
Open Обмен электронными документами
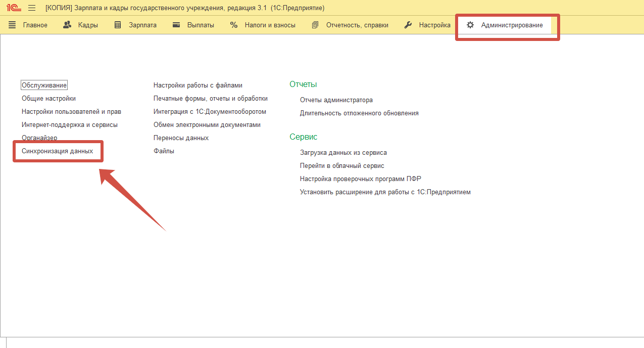coord(207,124)
